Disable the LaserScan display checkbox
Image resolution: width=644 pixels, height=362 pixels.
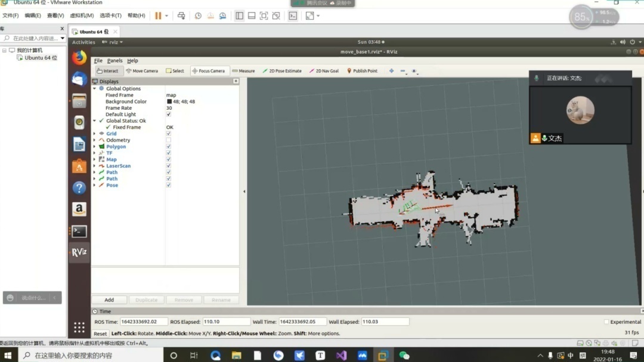(x=169, y=166)
